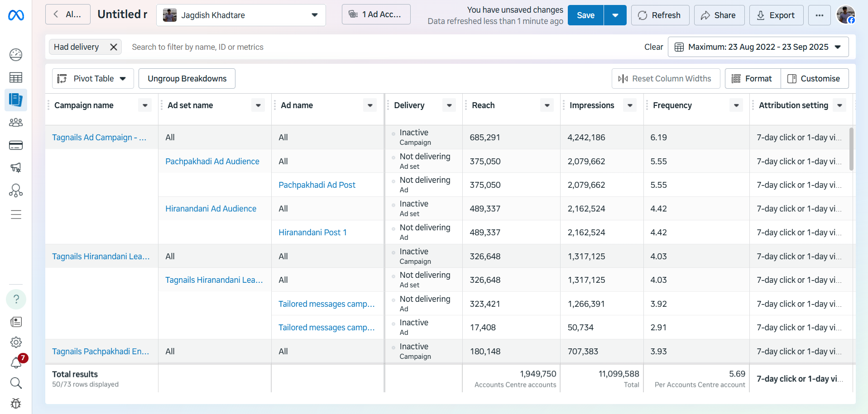Open Save options dropdown arrow

615,15
